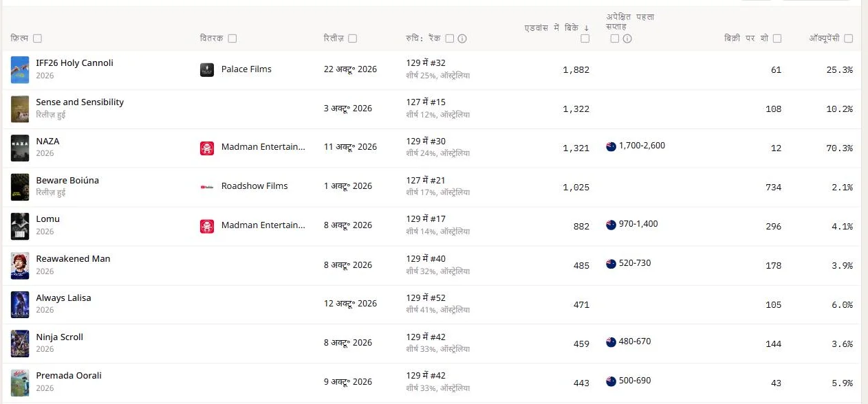This screenshot has height=404, width=868.
Task: Click the flag icon beside 1,700-2,600
Action: click(611, 146)
